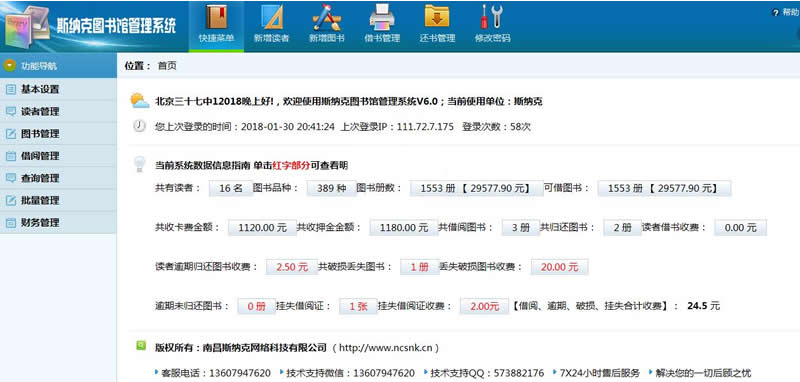Click the clock icon by last login
This screenshot has width=800, height=382.
click(139, 126)
